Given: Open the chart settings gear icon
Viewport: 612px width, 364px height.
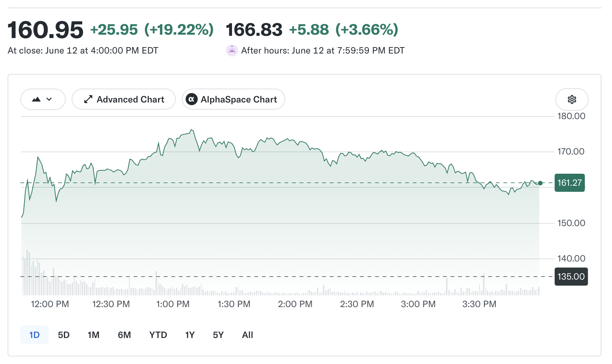Looking at the screenshot, I should (572, 99).
